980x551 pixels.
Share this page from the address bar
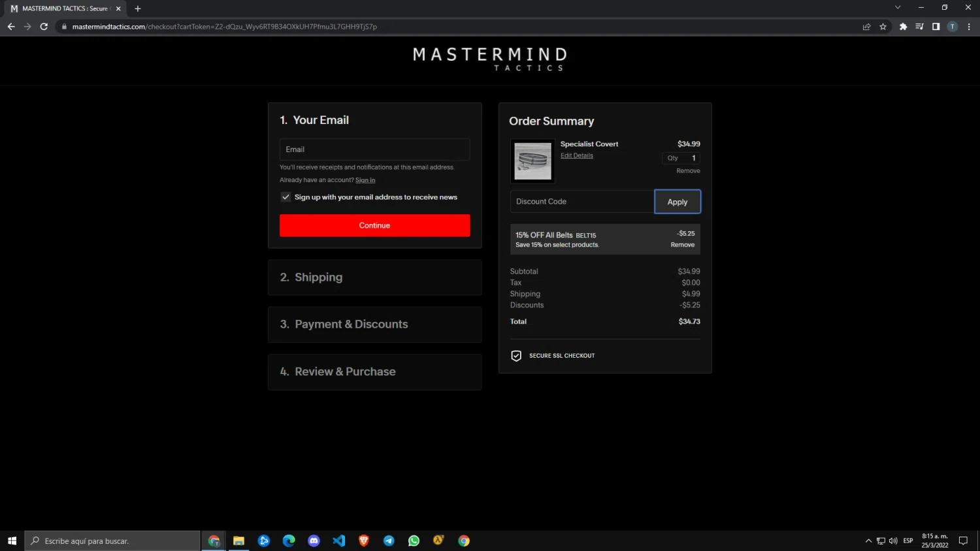866,27
